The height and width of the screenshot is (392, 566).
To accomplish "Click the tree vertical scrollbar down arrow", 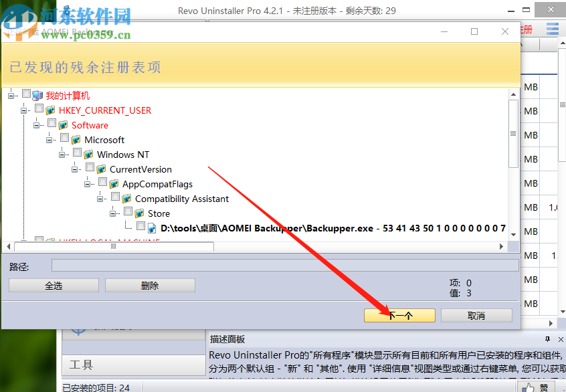I will click(x=513, y=235).
